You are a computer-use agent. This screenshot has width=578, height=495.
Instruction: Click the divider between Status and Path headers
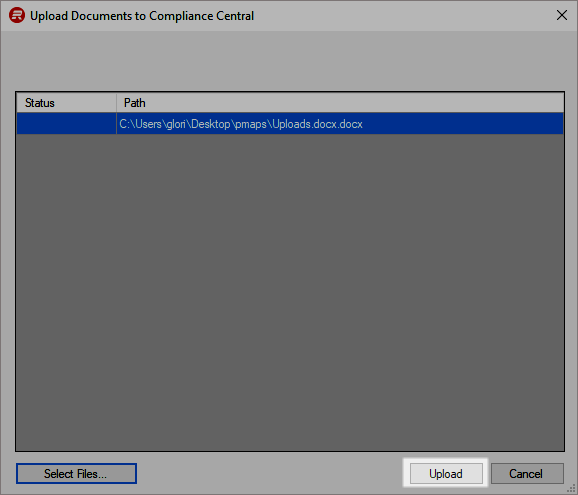pyautogui.click(x=116, y=102)
